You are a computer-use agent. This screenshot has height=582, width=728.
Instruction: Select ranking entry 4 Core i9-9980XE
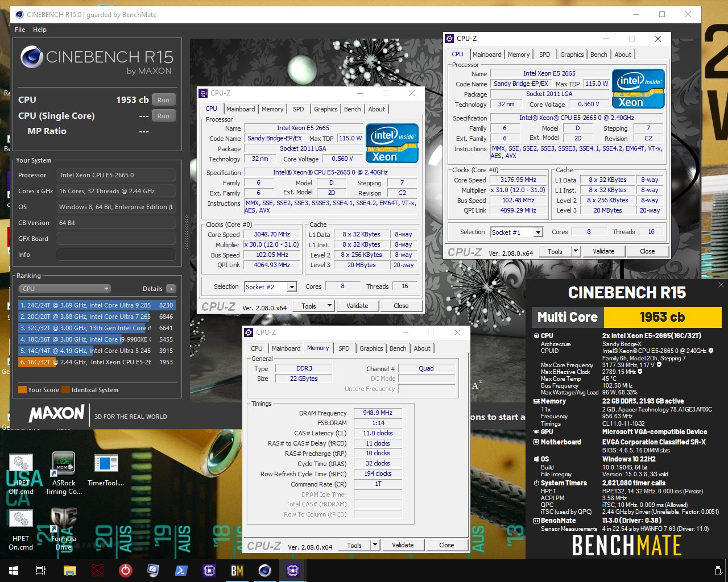pyautogui.click(x=97, y=339)
